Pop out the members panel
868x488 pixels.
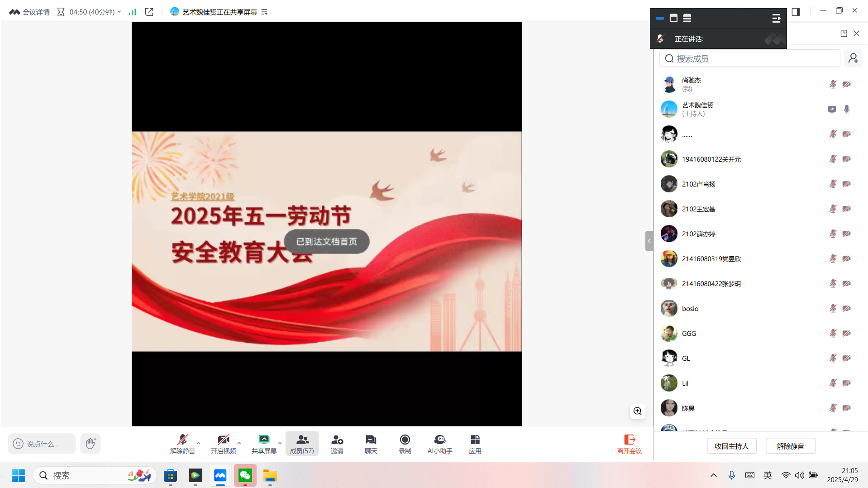[x=844, y=33]
